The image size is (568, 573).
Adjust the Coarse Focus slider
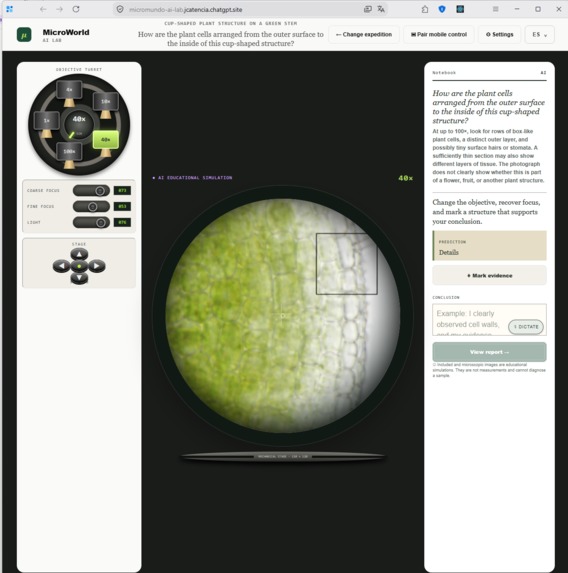(x=91, y=190)
